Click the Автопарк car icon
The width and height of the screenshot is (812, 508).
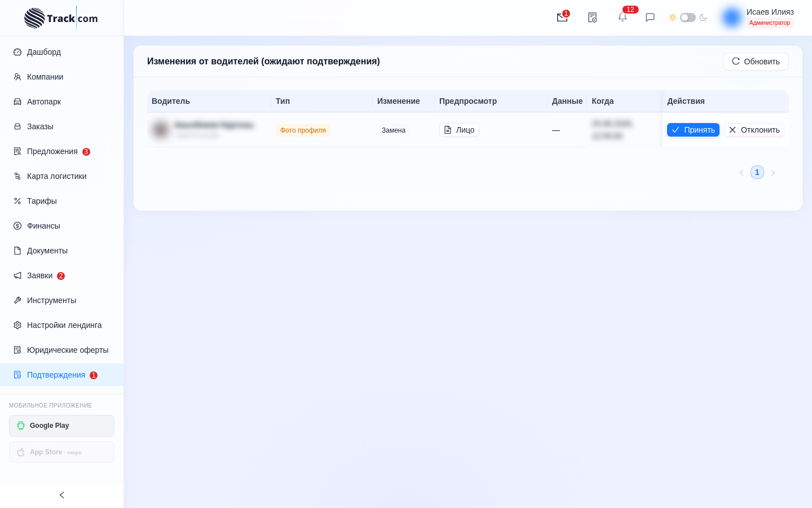coord(17,102)
